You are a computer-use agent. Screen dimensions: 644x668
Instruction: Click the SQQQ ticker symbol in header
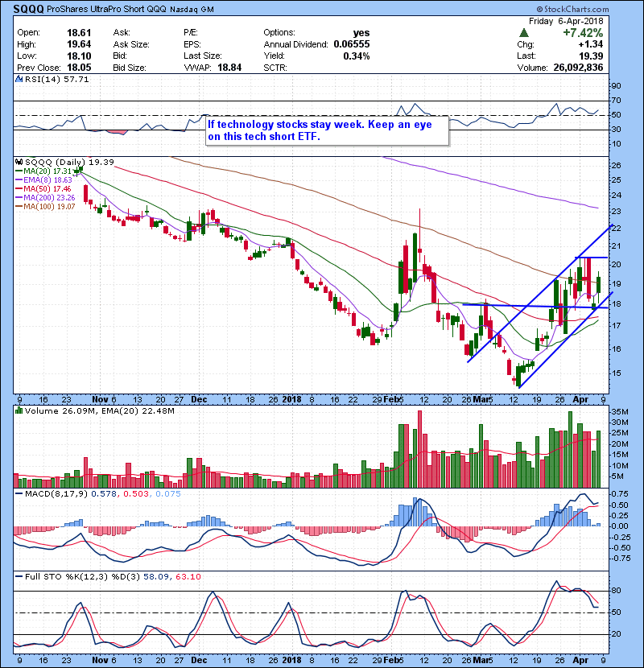[x=23, y=10]
